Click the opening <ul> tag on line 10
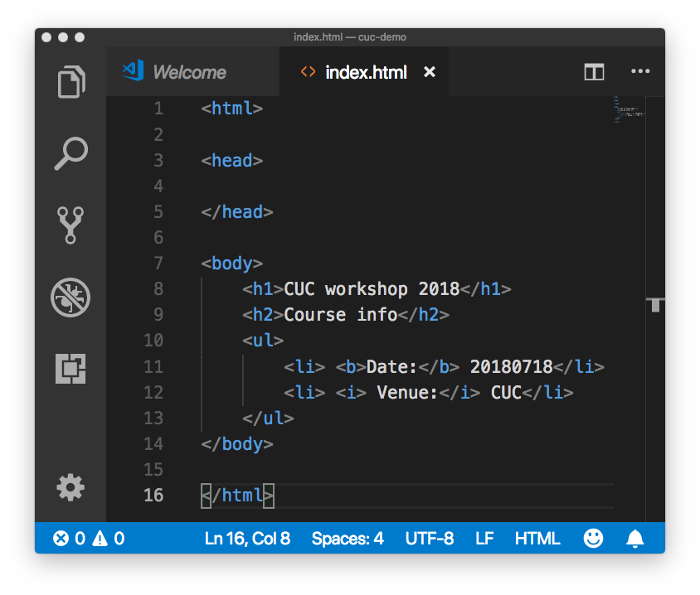Image resolution: width=700 pixels, height=595 pixels. pos(263,341)
